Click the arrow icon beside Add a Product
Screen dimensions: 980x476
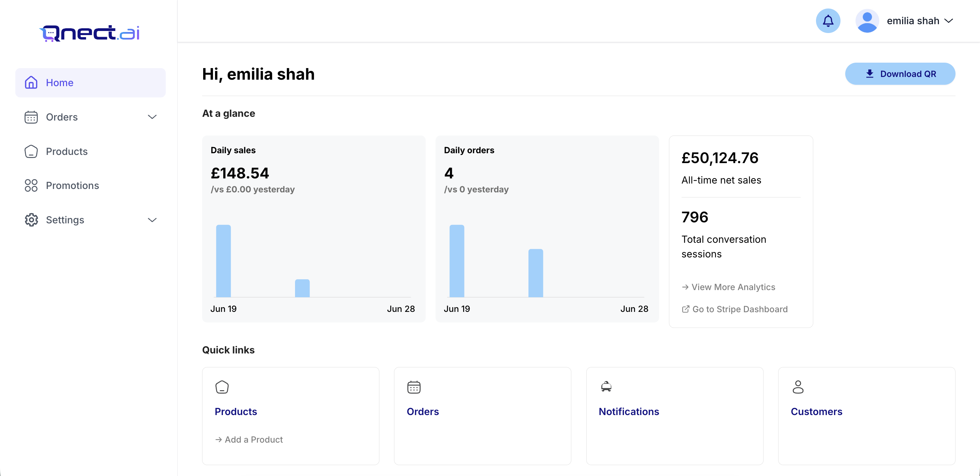coord(218,440)
